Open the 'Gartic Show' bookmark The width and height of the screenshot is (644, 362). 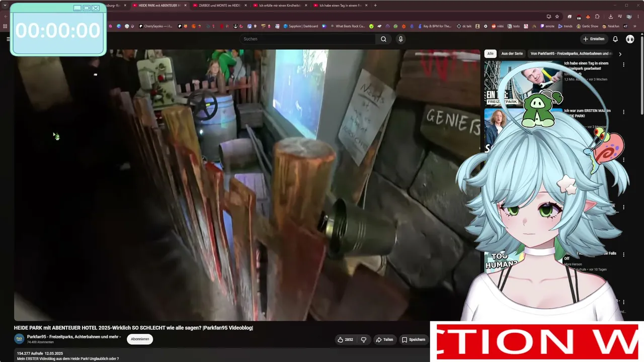[x=587, y=26]
